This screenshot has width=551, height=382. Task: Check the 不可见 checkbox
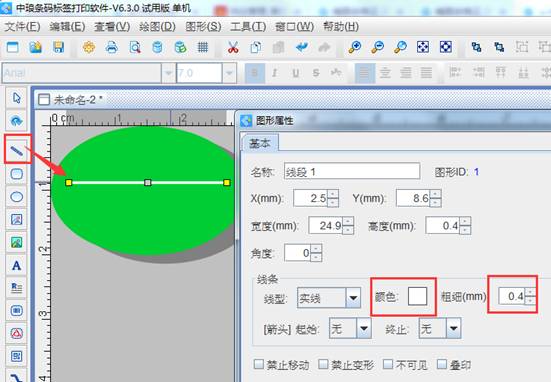tap(388, 364)
